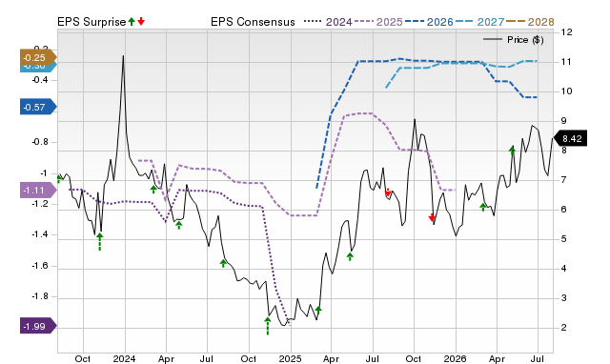The height and width of the screenshot is (364, 610).
Task: Select the -1.99 dark purple value tag
Action: tap(37, 326)
